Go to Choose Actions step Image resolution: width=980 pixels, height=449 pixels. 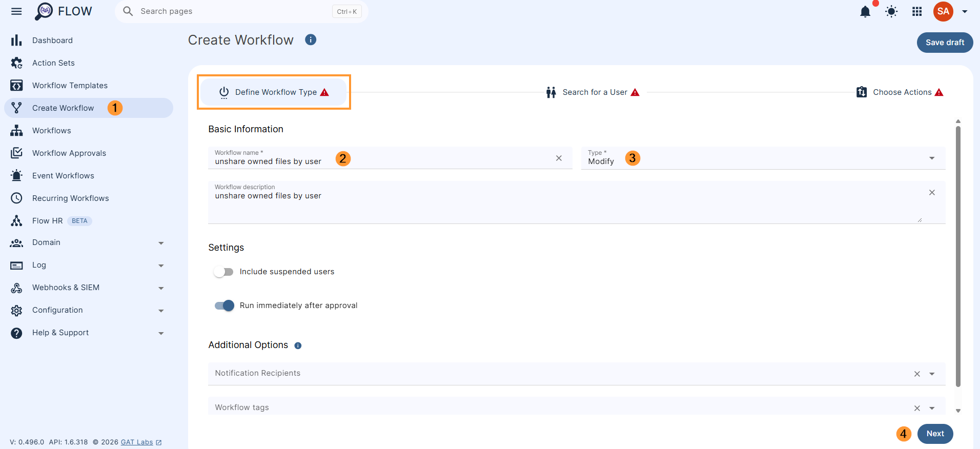[900, 92]
